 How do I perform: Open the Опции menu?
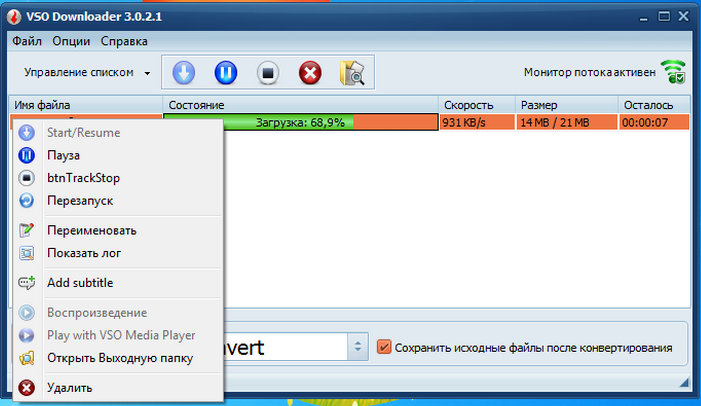71,41
